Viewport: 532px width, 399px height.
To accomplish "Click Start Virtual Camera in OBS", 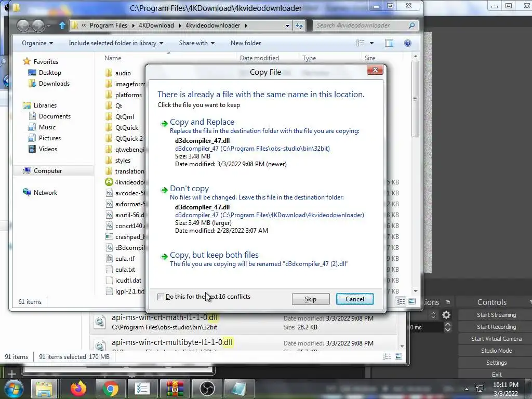I will [496, 339].
